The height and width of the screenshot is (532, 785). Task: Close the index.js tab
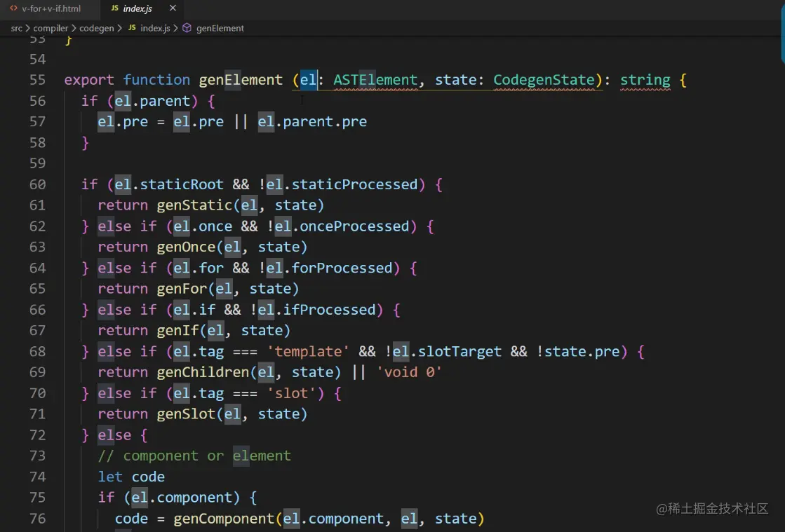[173, 8]
